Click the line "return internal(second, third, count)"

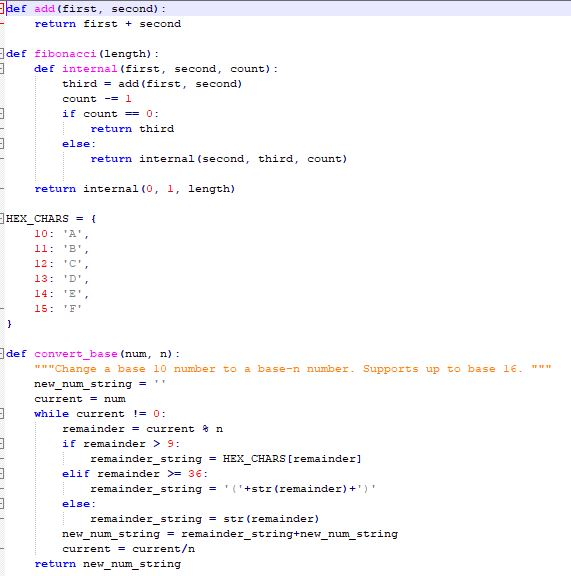click(x=219, y=159)
